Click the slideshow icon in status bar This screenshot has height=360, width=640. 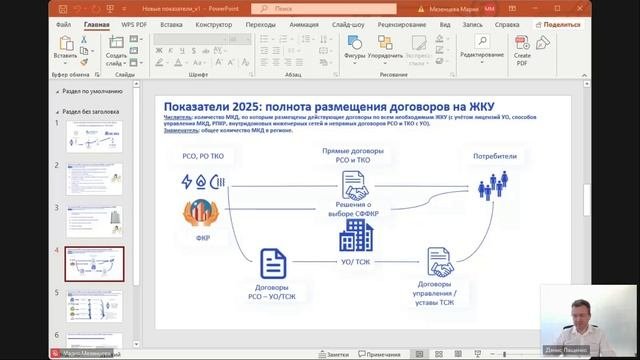coord(478,354)
